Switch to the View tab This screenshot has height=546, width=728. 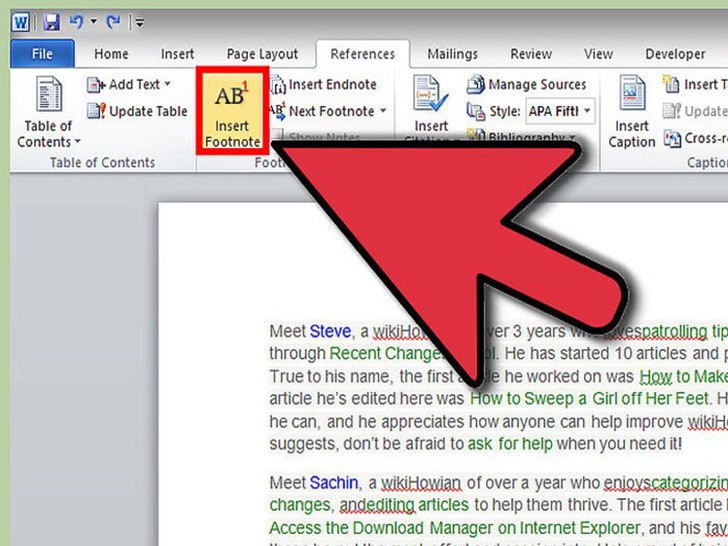[598, 54]
